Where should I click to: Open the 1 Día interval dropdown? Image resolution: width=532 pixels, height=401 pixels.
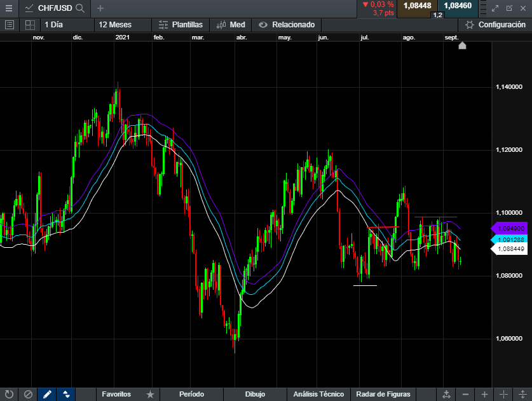67,25
